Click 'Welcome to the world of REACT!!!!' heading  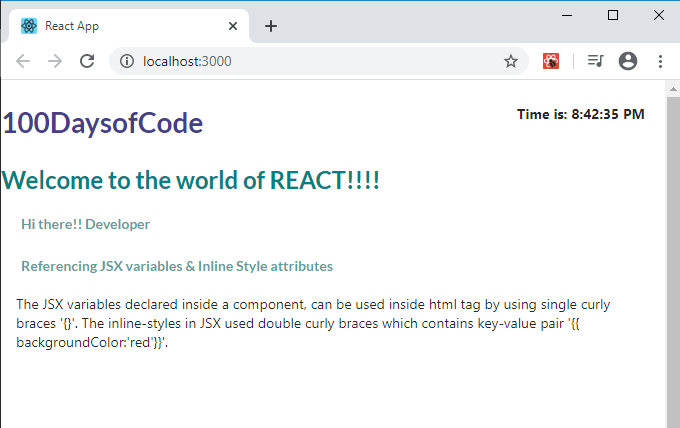(191, 180)
